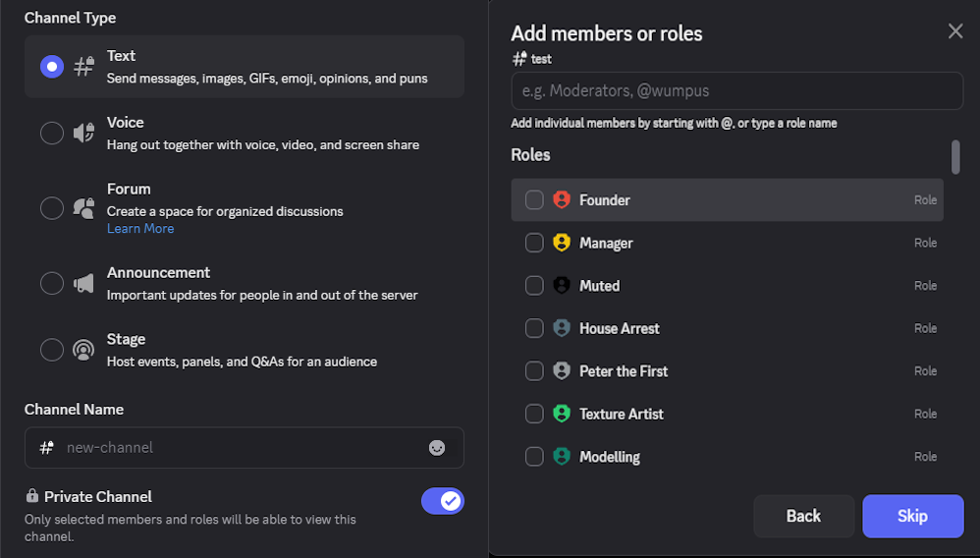
Task: Check the Texture Artist role checkbox
Action: coord(534,414)
